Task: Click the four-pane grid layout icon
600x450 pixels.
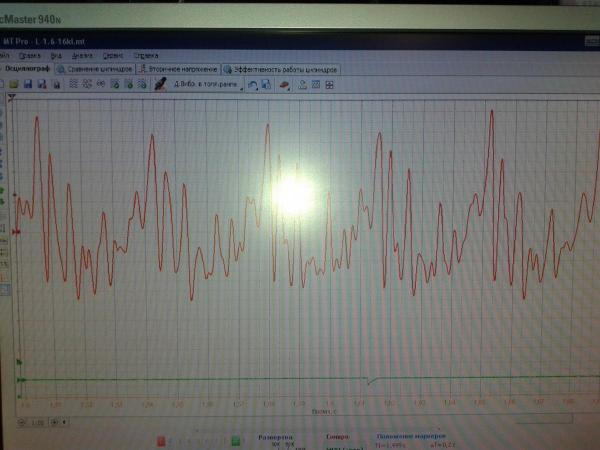Action: 329,85
